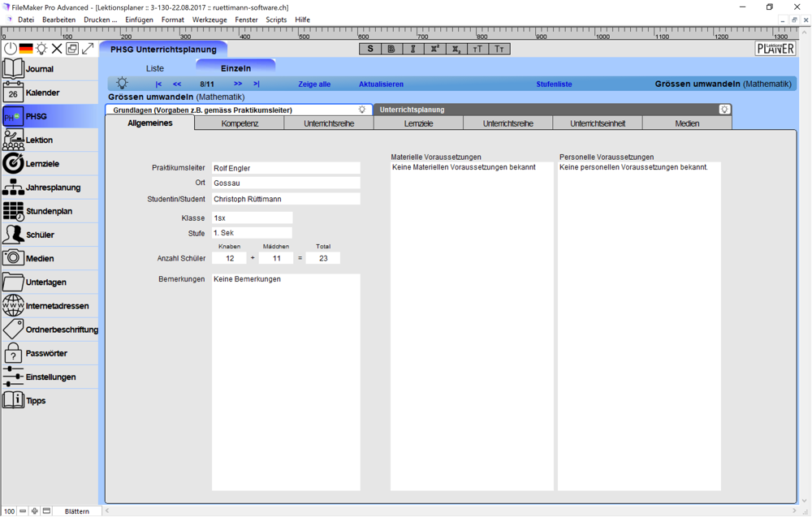The height and width of the screenshot is (517, 812).
Task: Click the Praktikumsleiter field with Rolf Engler
Action: pos(286,168)
